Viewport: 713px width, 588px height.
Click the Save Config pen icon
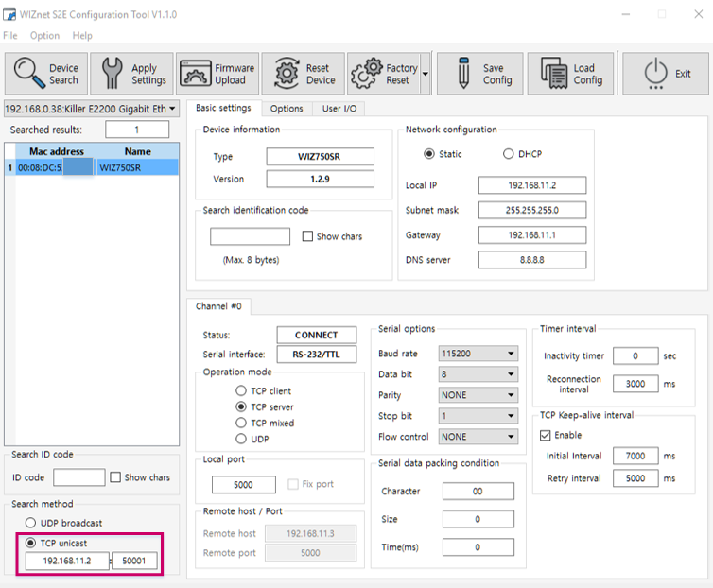(463, 73)
